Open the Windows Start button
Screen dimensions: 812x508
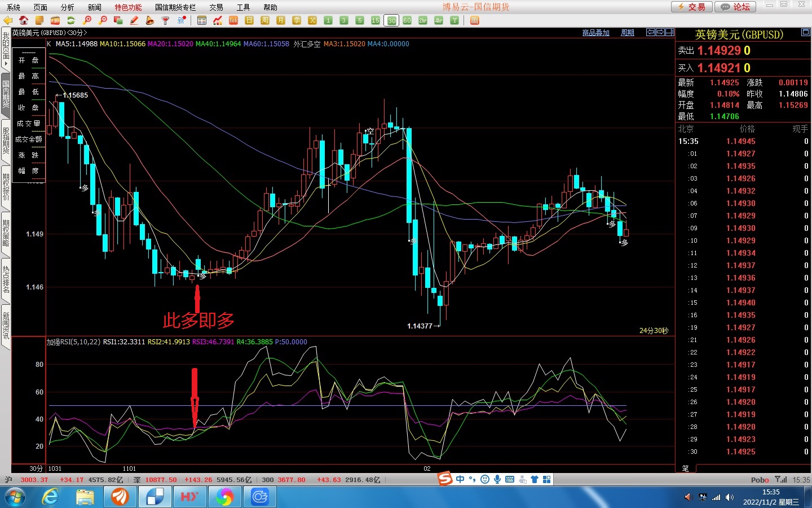coord(16,497)
